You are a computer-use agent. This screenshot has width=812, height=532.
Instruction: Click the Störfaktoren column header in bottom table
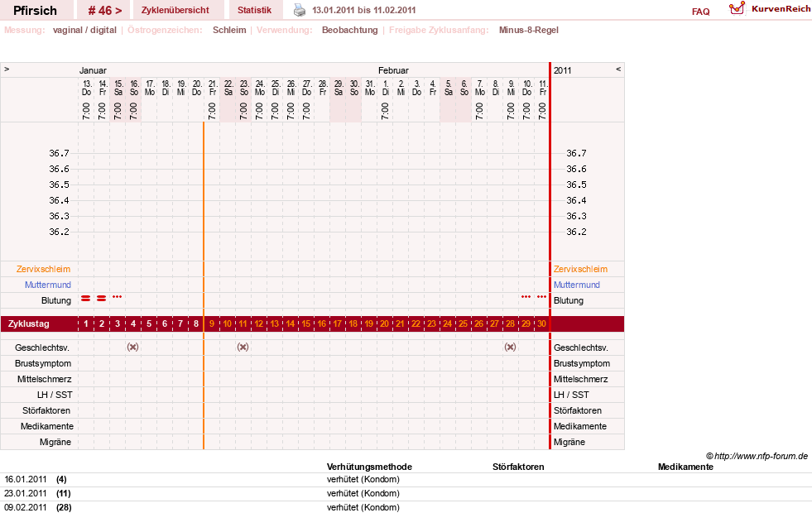tap(518, 467)
